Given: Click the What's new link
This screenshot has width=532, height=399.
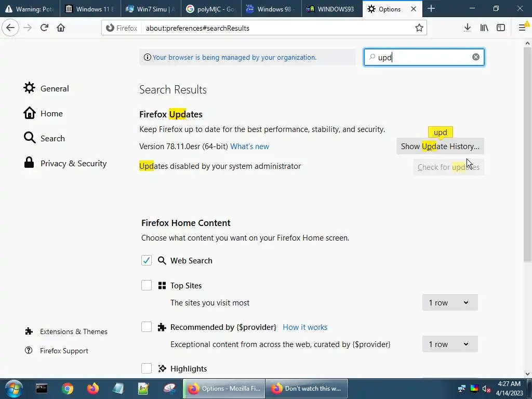Looking at the screenshot, I should pyautogui.click(x=249, y=146).
